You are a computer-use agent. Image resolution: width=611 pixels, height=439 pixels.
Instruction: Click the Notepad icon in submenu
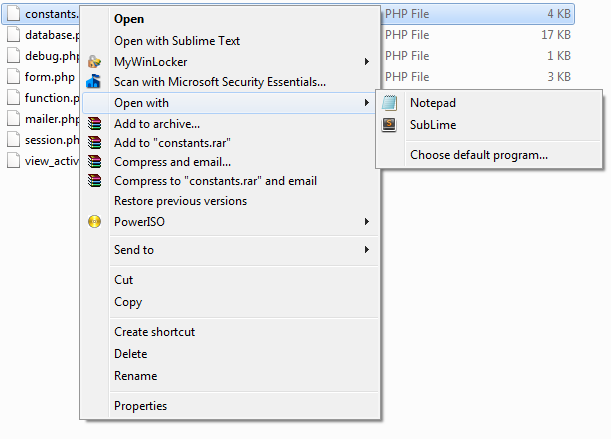389,103
